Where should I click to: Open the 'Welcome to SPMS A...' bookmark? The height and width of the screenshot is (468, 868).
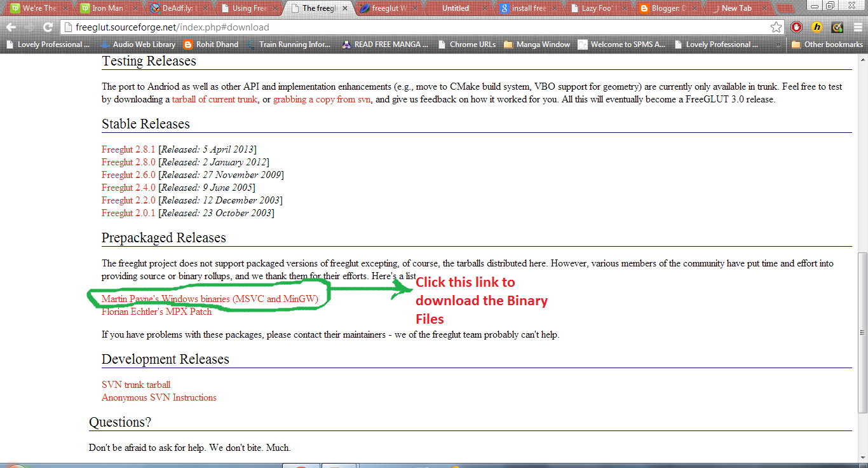click(621, 45)
